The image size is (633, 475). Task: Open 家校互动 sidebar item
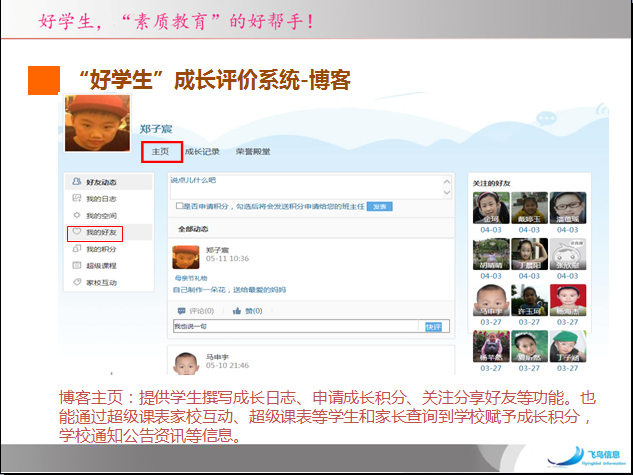click(x=76, y=282)
